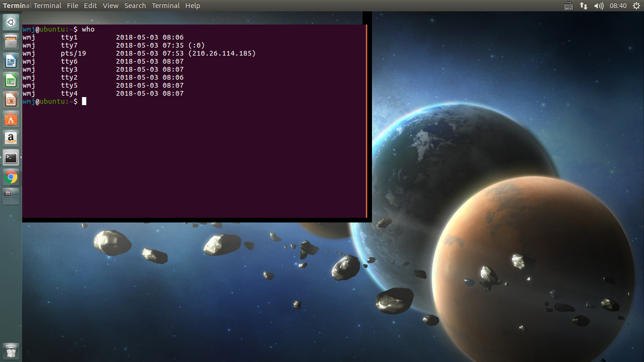644x362 pixels.
Task: Open the Ubuntu Dash search launcher
Action: click(11, 22)
